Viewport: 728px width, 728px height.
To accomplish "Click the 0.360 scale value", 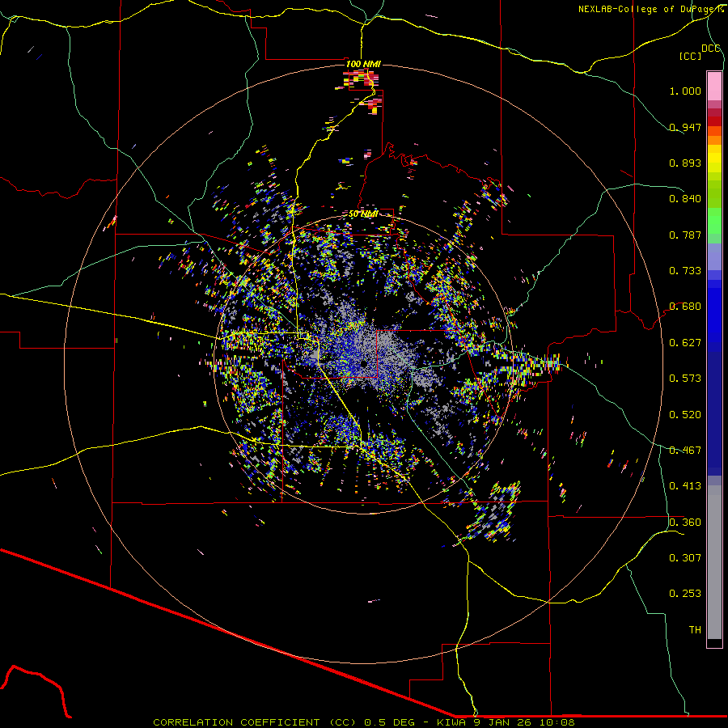I will point(685,523).
